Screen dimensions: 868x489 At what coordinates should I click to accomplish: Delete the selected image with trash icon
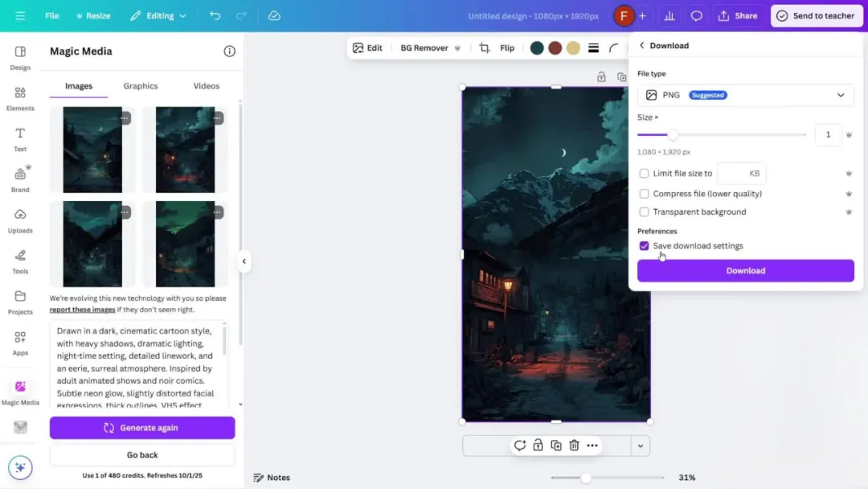tap(574, 446)
